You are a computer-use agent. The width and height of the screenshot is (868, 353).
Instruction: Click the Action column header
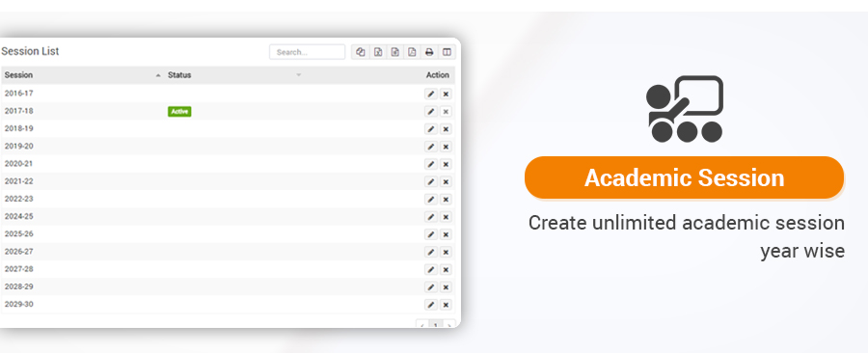pos(437,75)
